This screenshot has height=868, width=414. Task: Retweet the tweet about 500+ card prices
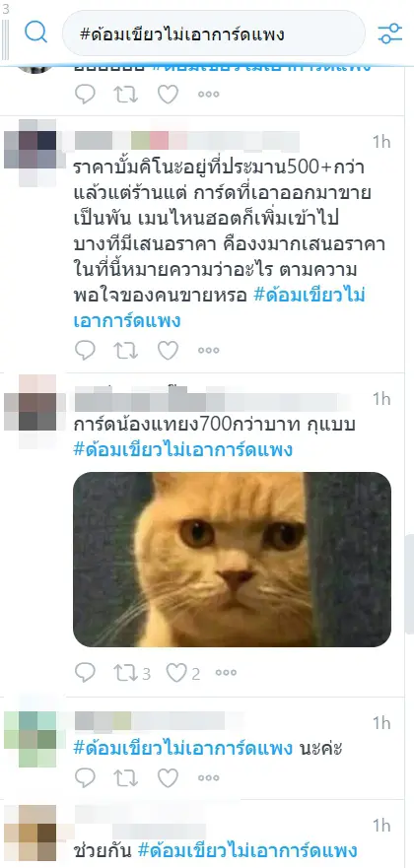[125, 350]
